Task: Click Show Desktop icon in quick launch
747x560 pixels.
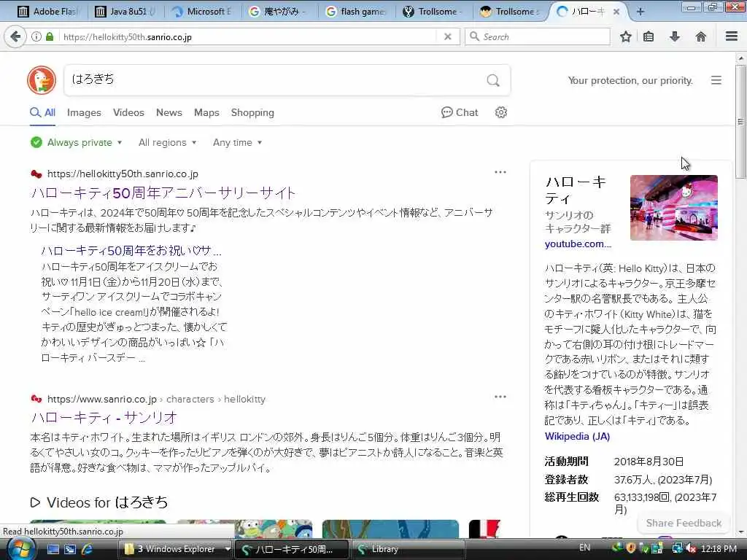Action: [x=53, y=549]
